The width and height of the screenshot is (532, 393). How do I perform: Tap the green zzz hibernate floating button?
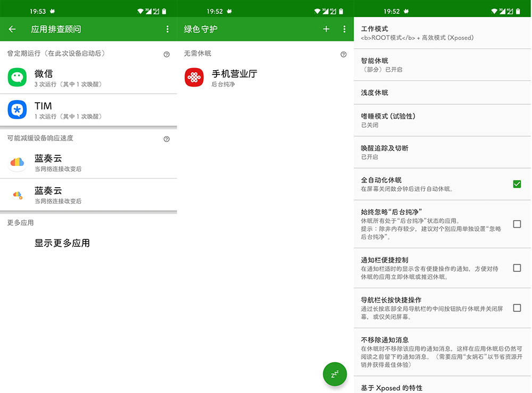335,374
